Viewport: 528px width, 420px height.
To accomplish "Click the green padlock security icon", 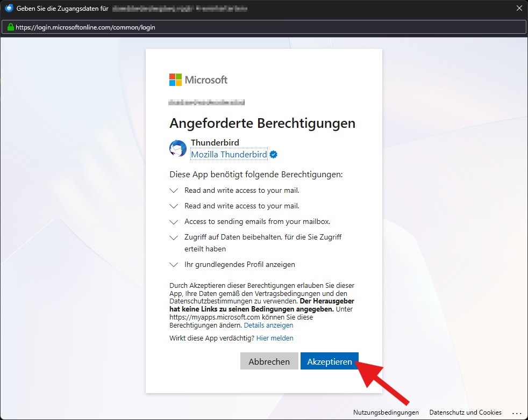I will (x=10, y=27).
